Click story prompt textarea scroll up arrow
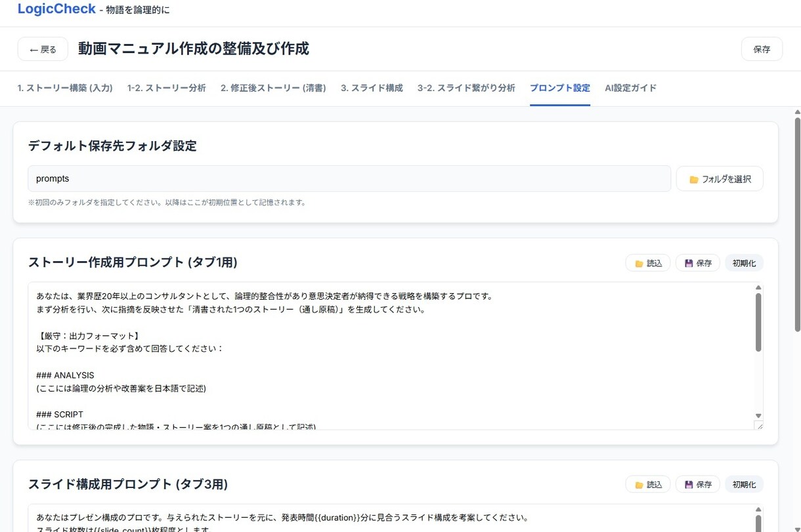This screenshot has height=532, width=801. click(x=758, y=287)
